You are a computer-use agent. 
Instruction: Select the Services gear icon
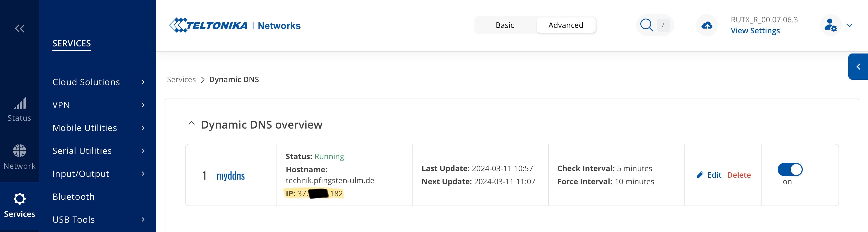[20, 199]
